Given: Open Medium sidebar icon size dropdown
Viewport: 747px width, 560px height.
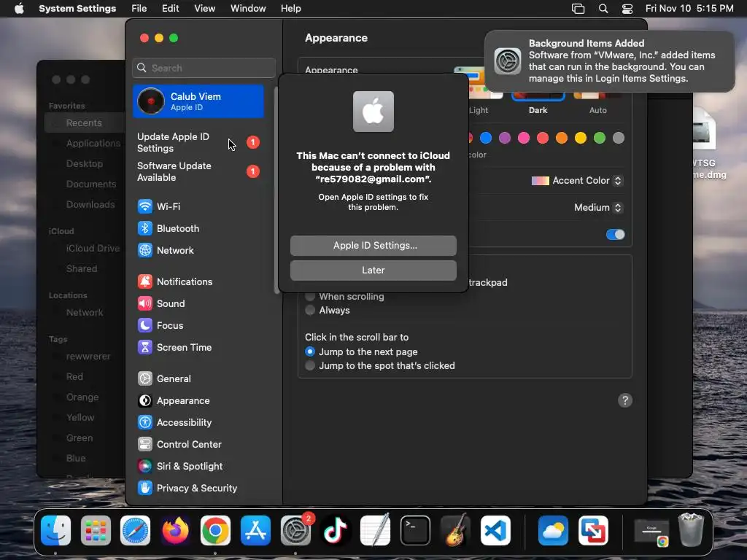Looking at the screenshot, I should pos(598,208).
